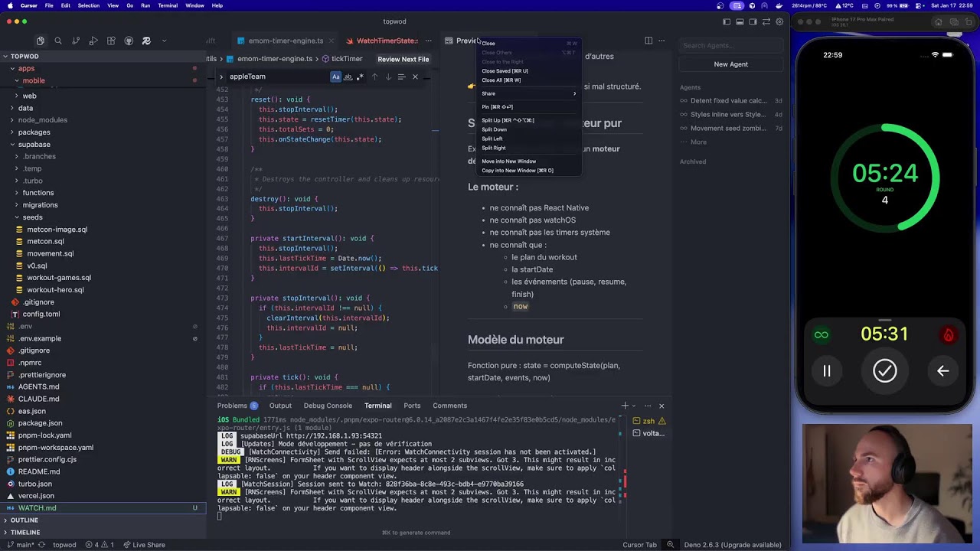Tap green infinity icon in simulator
The image size is (980, 551).
click(x=822, y=334)
